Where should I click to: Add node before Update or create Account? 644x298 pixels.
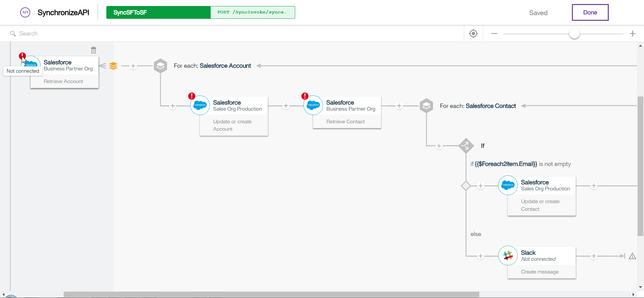[x=173, y=106]
